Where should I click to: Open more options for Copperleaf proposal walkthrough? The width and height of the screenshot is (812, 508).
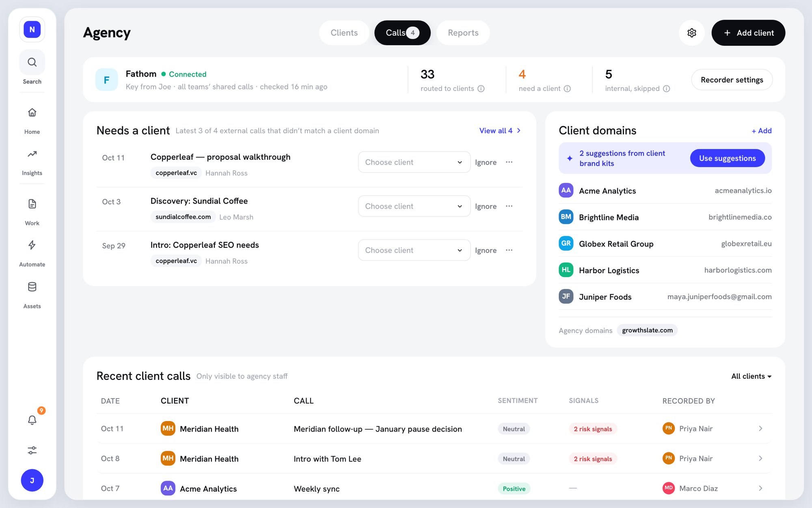509,162
